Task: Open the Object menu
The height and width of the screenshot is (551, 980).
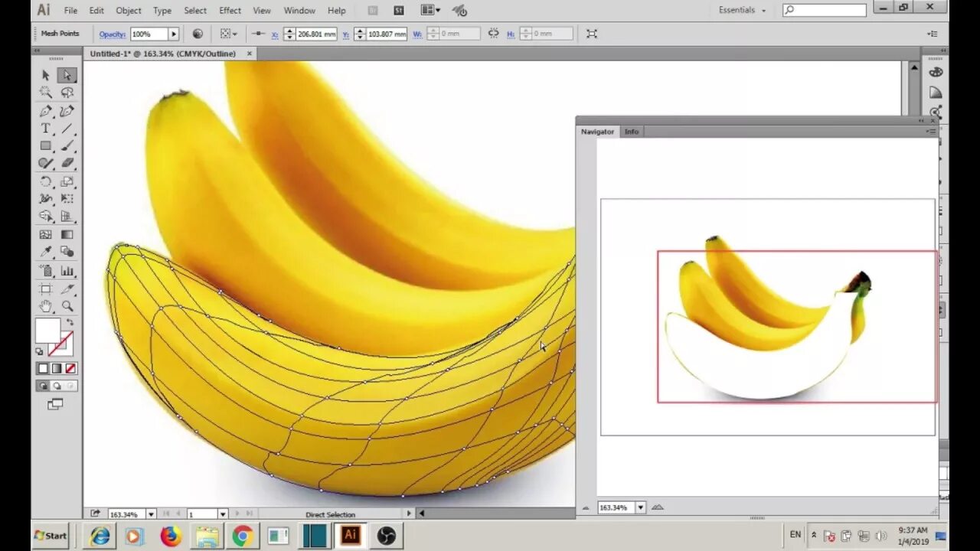Action: click(128, 11)
